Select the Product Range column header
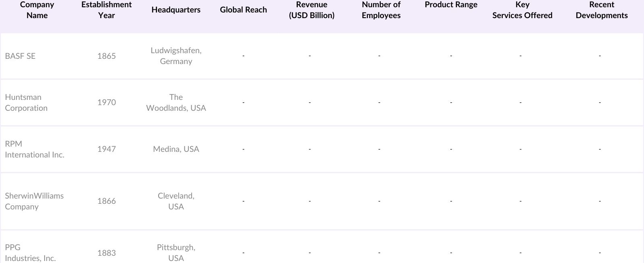Screen dimensions: 644x263 (x=451, y=5)
